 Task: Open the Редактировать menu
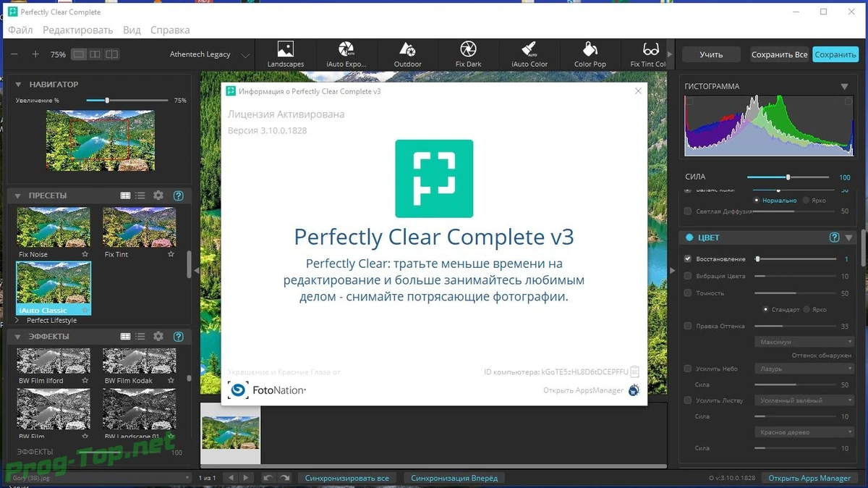pos(78,30)
